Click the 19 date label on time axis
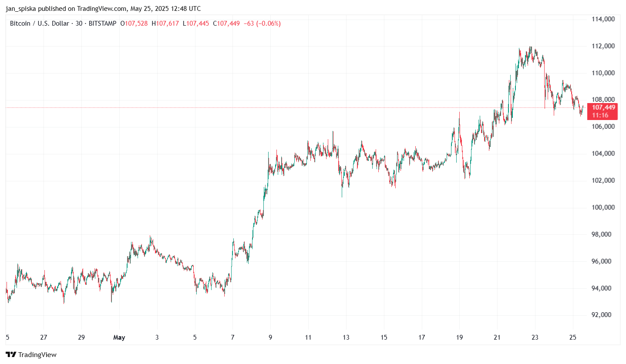Image resolution: width=626 pixels, height=364 pixels. tap(459, 337)
